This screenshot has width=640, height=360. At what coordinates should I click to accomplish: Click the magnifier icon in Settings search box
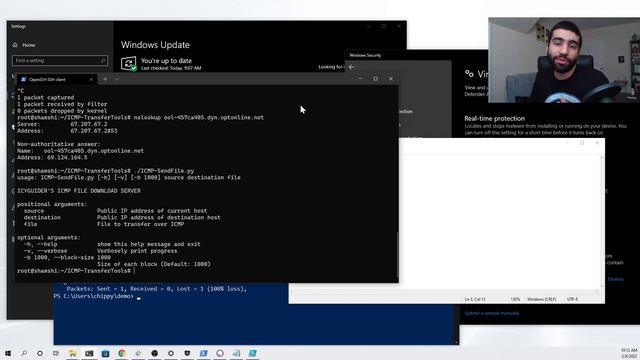pos(103,60)
